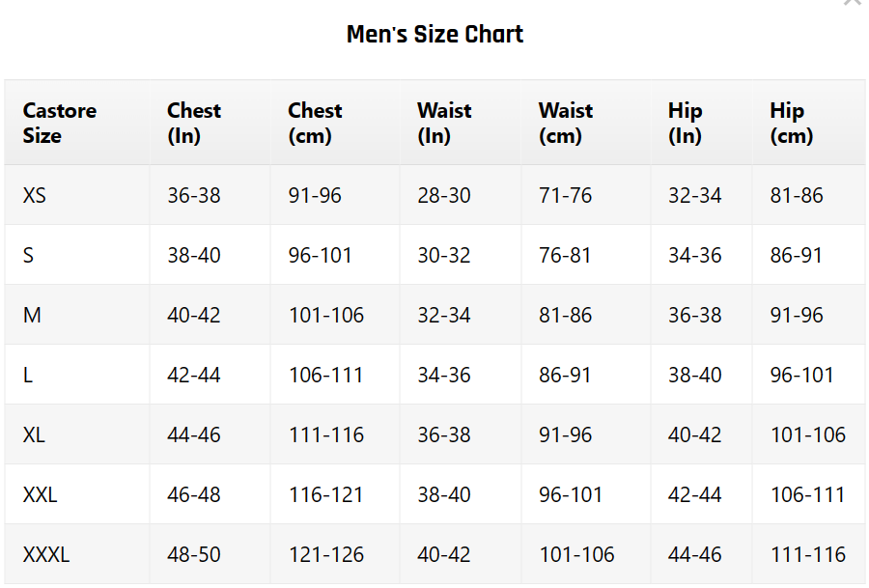The image size is (869, 588).
Task: Click the 121-126 chest cm cell
Action: [x=325, y=555]
